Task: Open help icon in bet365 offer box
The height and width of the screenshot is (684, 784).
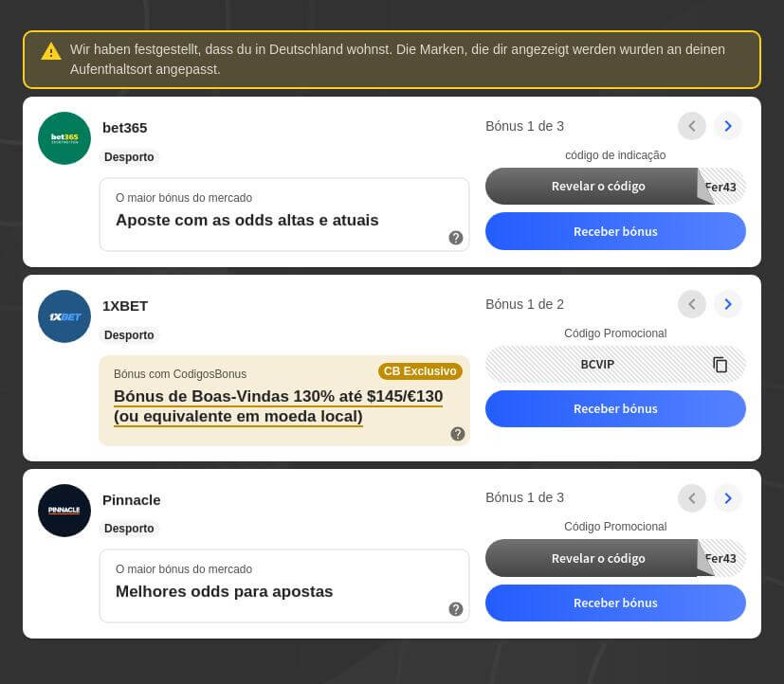Action: coord(455,238)
